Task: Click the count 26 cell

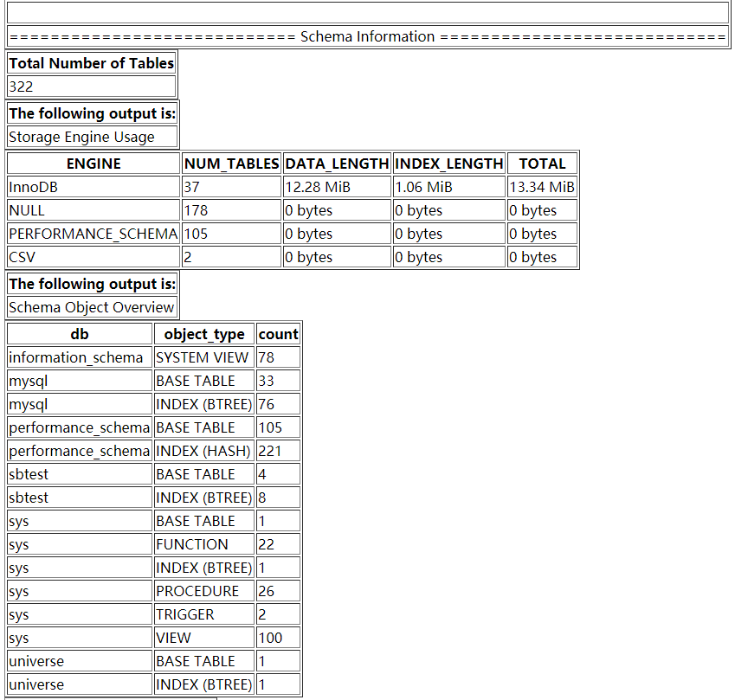Action: pos(279,591)
